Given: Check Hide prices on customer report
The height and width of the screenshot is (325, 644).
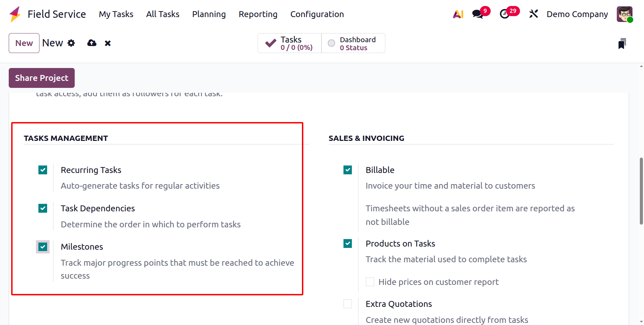Looking at the screenshot, I should tap(370, 282).
